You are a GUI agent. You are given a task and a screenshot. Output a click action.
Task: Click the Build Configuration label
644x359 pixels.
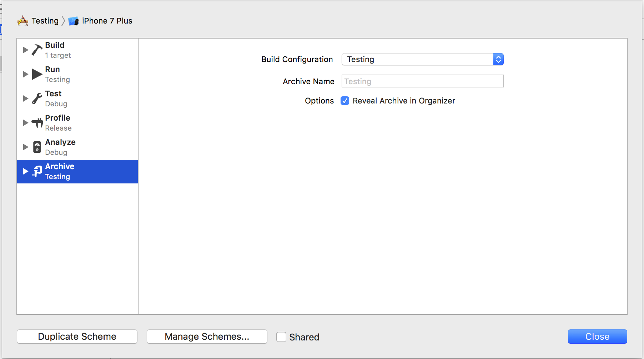[x=297, y=59]
